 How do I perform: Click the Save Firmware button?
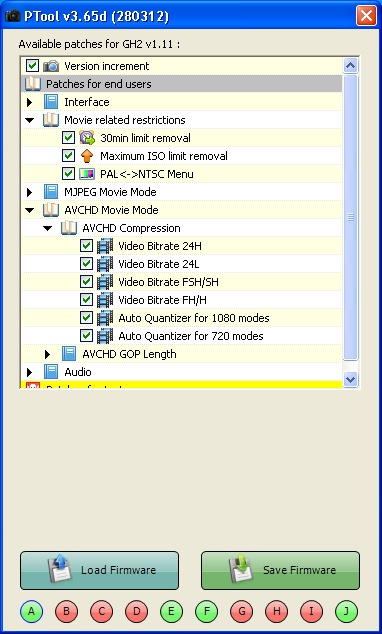(280, 570)
